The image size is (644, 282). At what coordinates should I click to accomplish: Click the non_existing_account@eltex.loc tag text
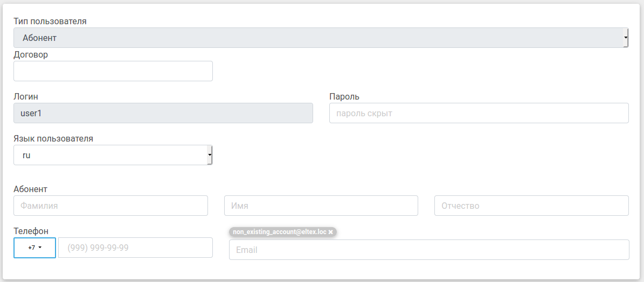(280, 232)
